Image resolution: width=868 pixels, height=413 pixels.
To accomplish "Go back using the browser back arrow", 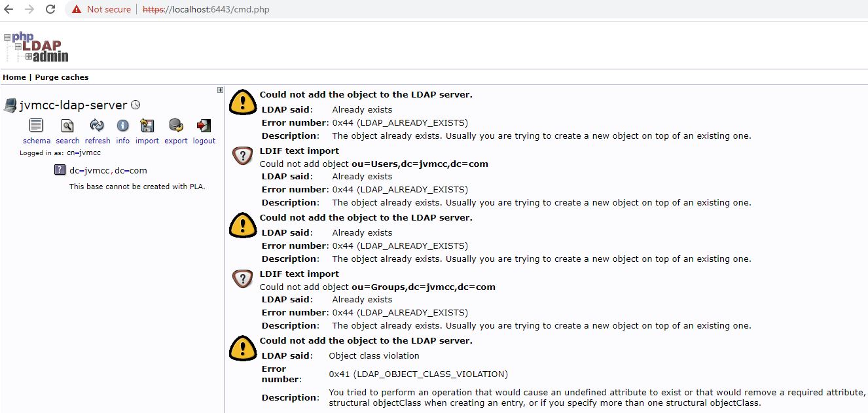I will coord(9,10).
